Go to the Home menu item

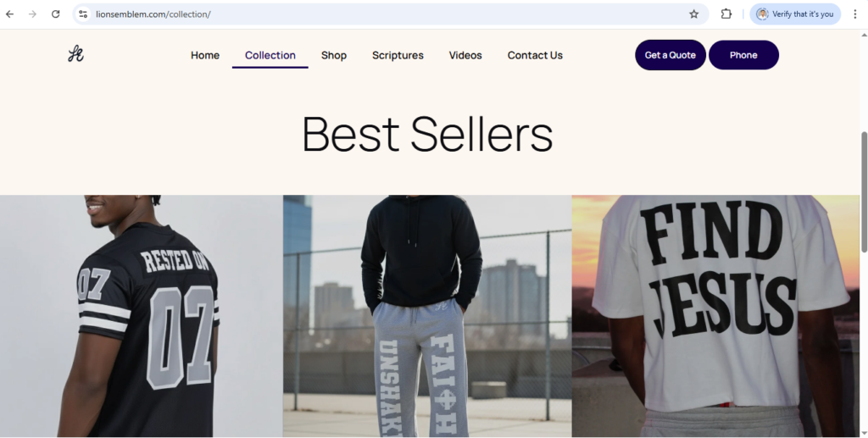click(205, 55)
